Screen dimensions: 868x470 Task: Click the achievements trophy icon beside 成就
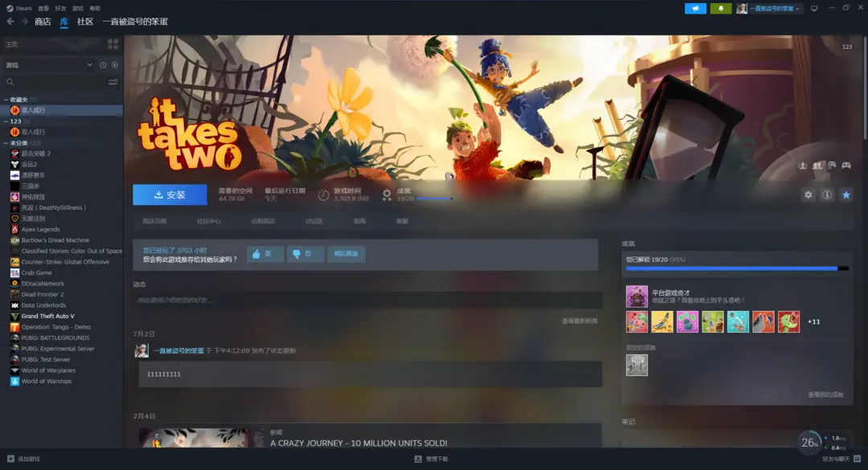pos(387,195)
